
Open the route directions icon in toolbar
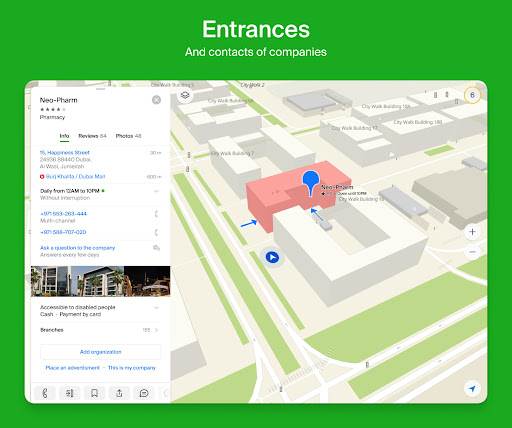(x=70, y=393)
